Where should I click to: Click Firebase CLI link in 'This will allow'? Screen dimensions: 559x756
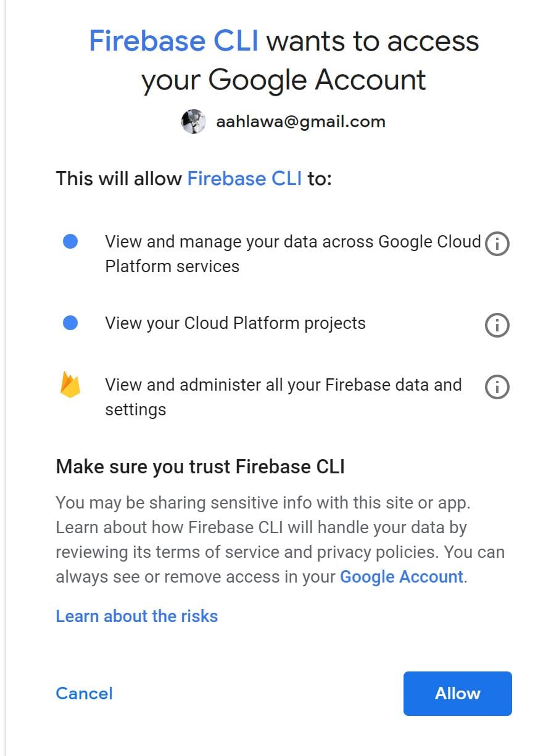(x=244, y=178)
